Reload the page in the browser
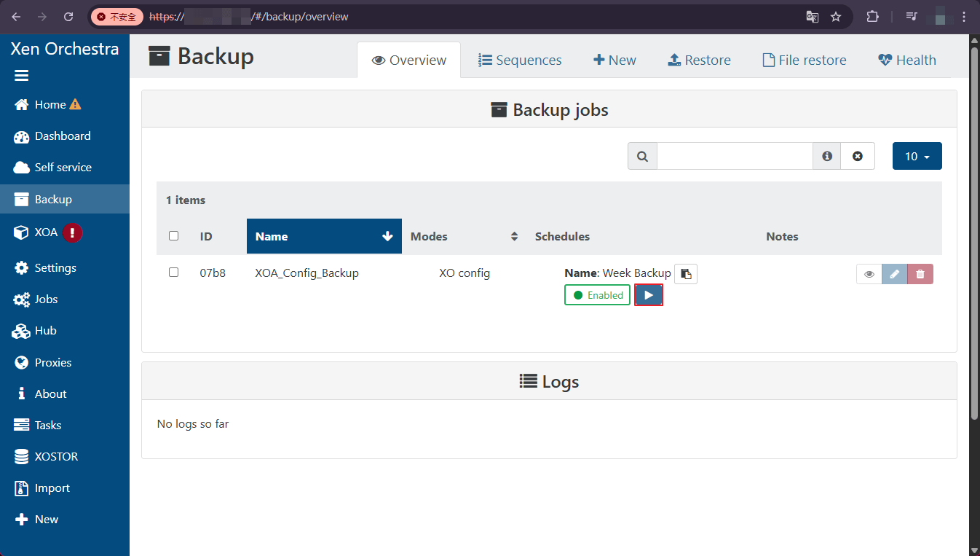980x556 pixels. tap(68, 16)
